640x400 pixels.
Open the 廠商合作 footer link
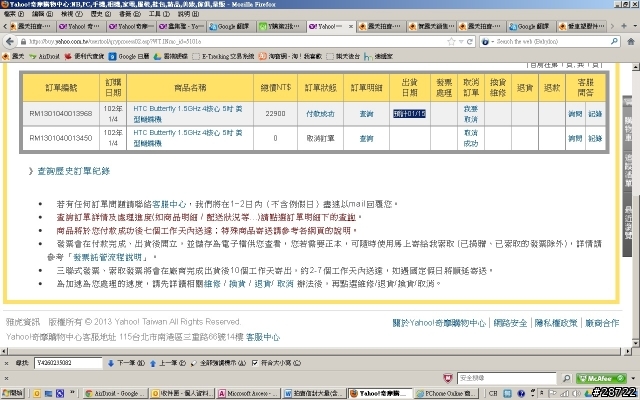coord(602,323)
